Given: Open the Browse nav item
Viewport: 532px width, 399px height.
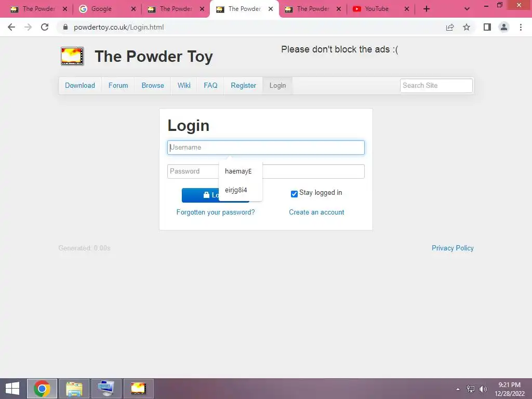Looking at the screenshot, I should pyautogui.click(x=153, y=86).
